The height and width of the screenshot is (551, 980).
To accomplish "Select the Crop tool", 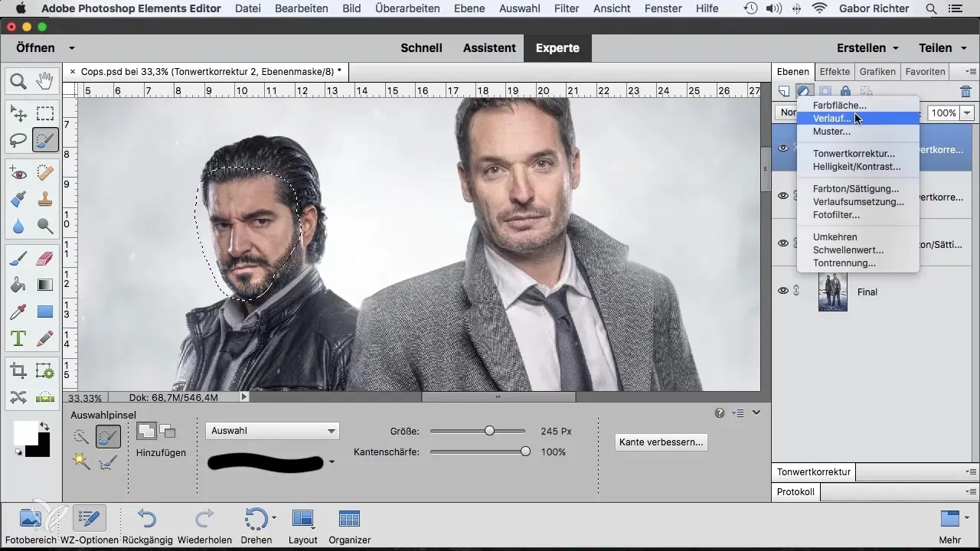I will 18,371.
